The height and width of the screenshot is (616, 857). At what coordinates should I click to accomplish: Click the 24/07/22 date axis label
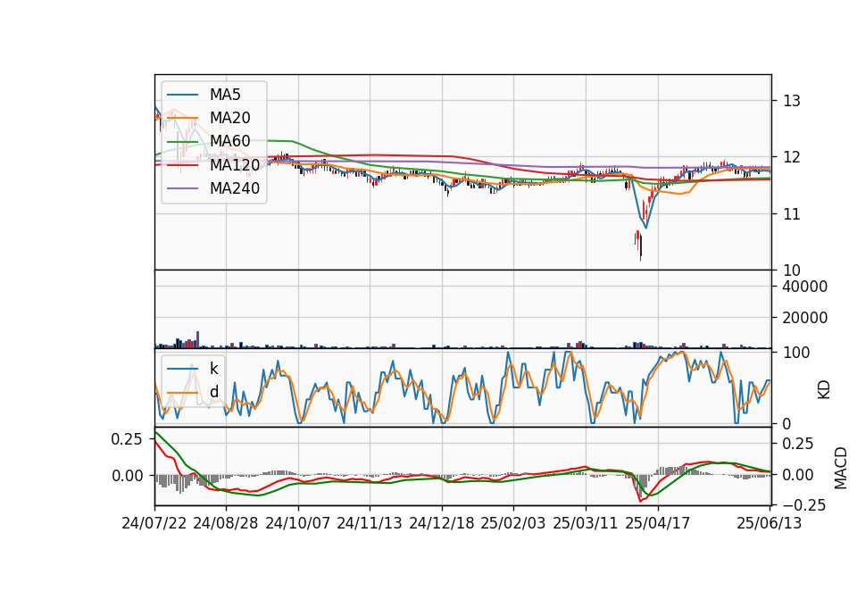click(x=154, y=523)
